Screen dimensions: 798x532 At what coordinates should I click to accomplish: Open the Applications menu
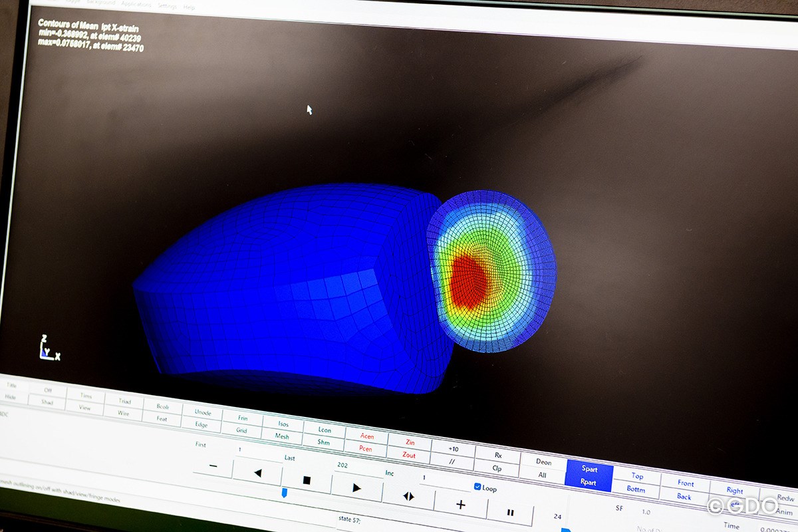point(136,4)
